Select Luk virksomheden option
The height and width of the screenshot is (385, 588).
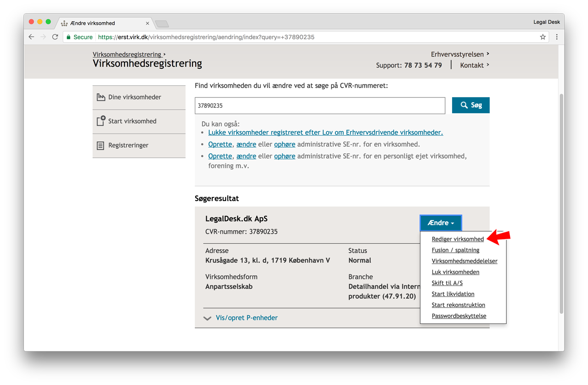(455, 272)
